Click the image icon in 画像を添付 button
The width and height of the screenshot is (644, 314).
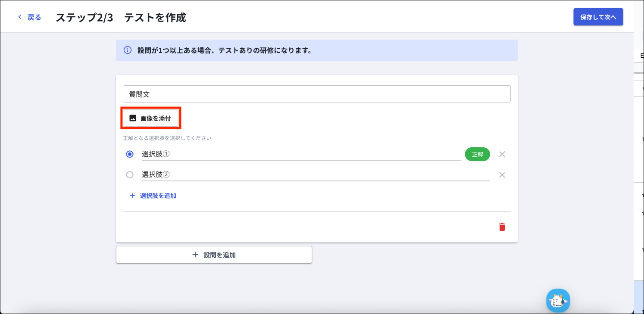click(x=133, y=118)
